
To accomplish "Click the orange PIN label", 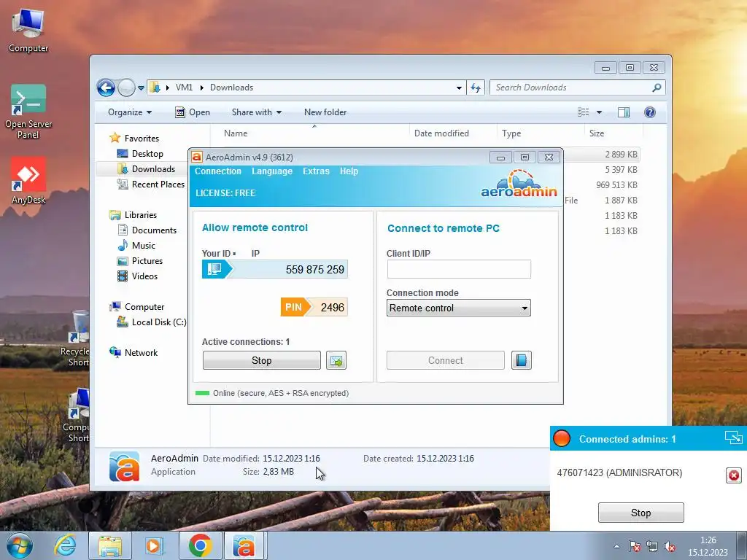I will 293,307.
